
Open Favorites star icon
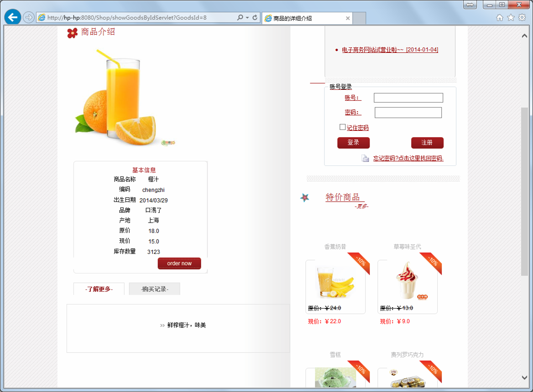pos(511,18)
